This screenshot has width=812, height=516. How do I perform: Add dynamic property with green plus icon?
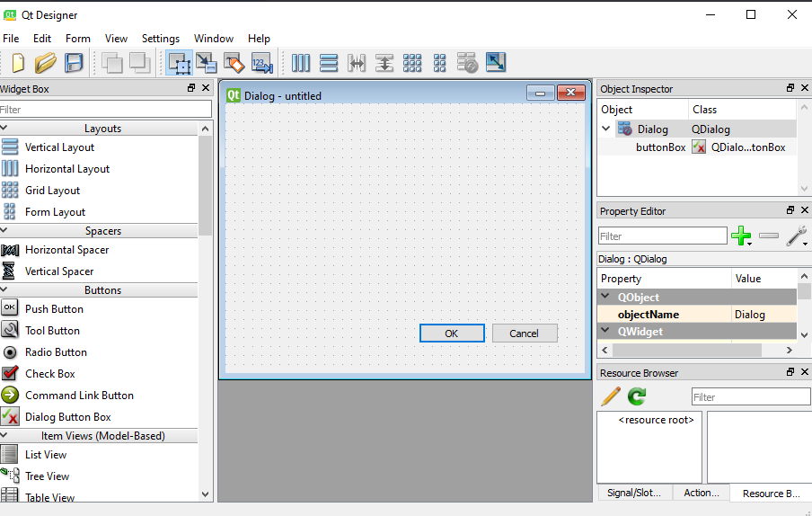[x=741, y=236]
